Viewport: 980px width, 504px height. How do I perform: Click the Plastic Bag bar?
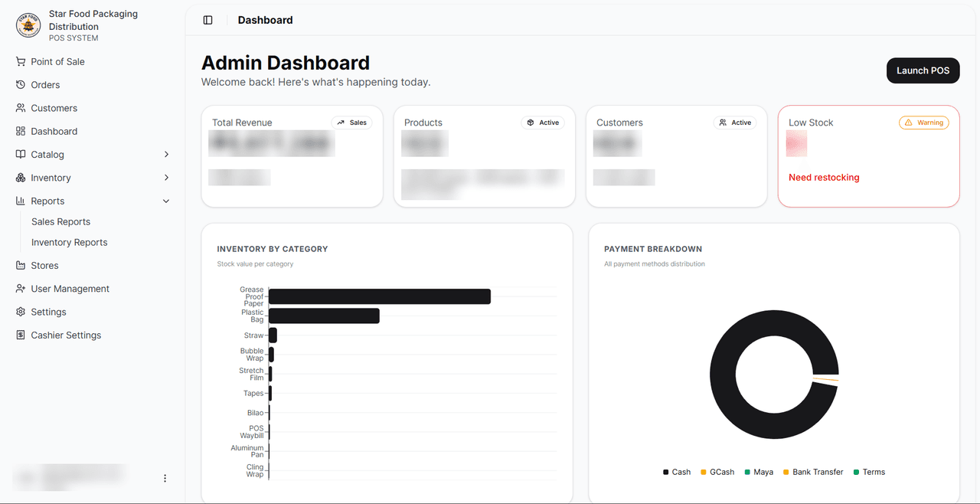[324, 316]
